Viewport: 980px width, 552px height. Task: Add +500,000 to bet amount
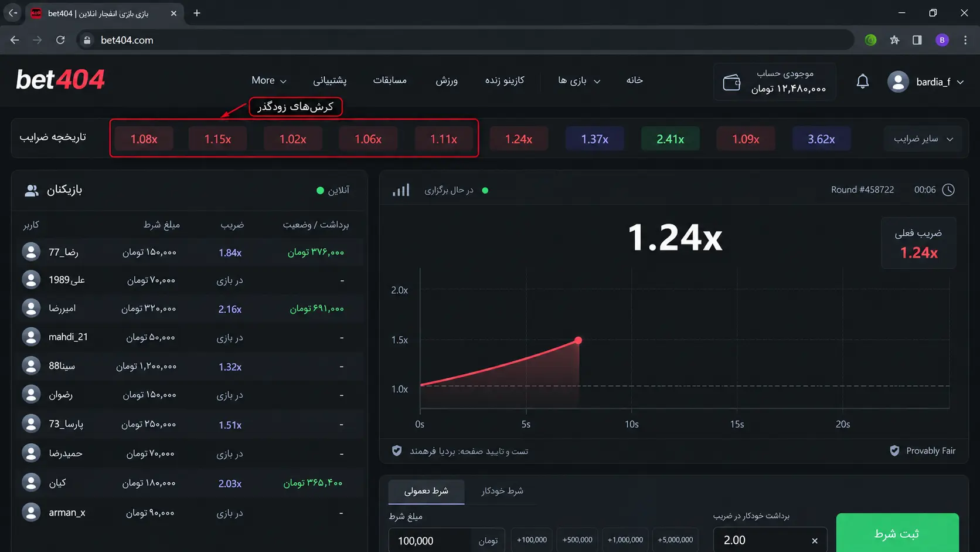pos(577,540)
